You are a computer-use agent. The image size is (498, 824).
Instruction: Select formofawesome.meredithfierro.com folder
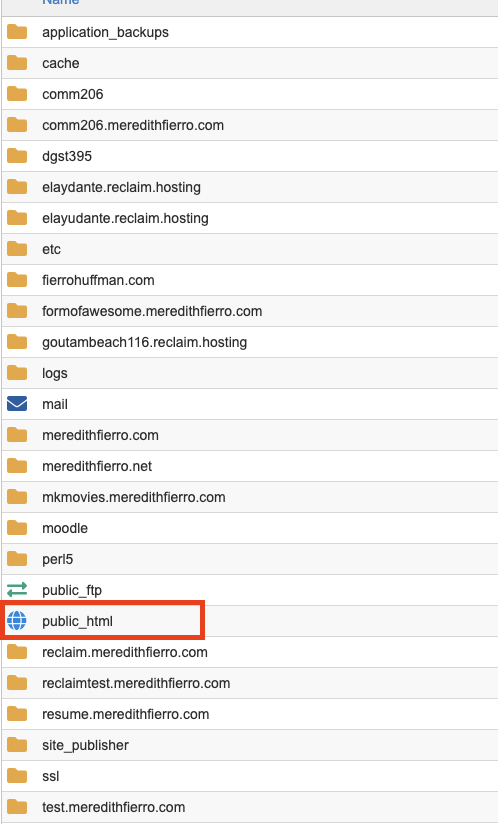pyautogui.click(x=152, y=311)
